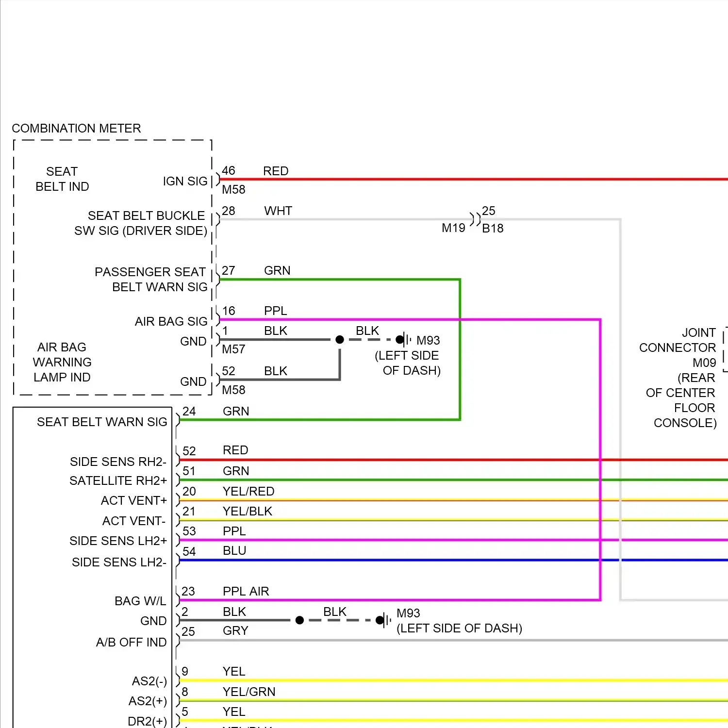
Task: Select the GRY wire color label
Action: [235, 630]
